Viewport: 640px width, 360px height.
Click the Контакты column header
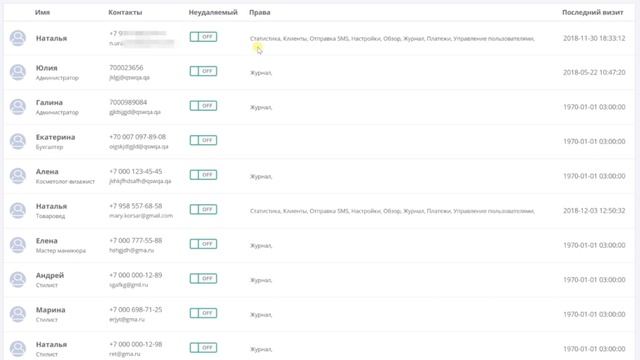125,12
